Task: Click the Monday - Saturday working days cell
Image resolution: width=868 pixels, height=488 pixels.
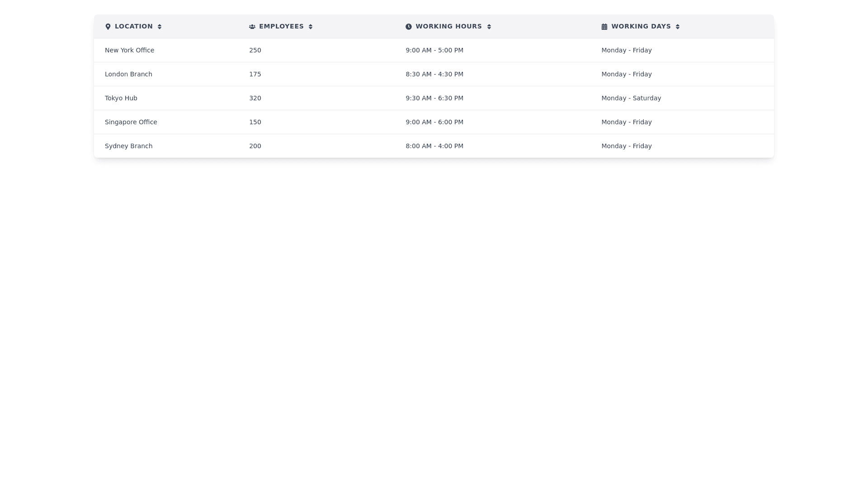Action: (631, 98)
